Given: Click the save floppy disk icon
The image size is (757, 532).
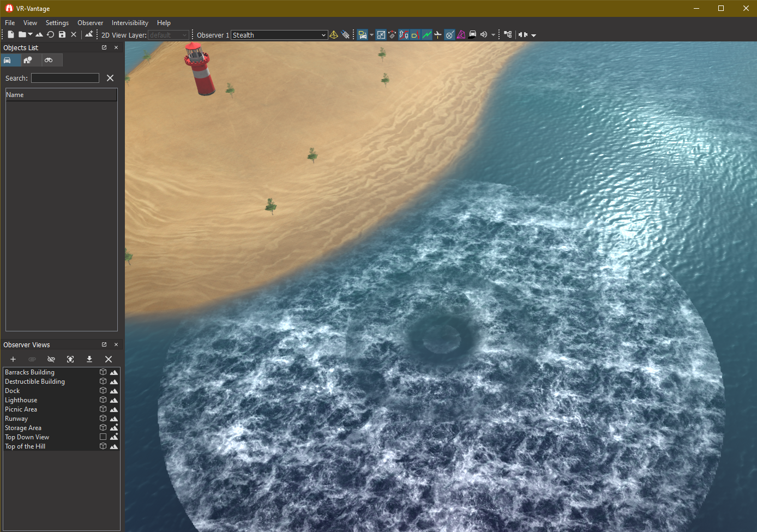Looking at the screenshot, I should tap(62, 34).
